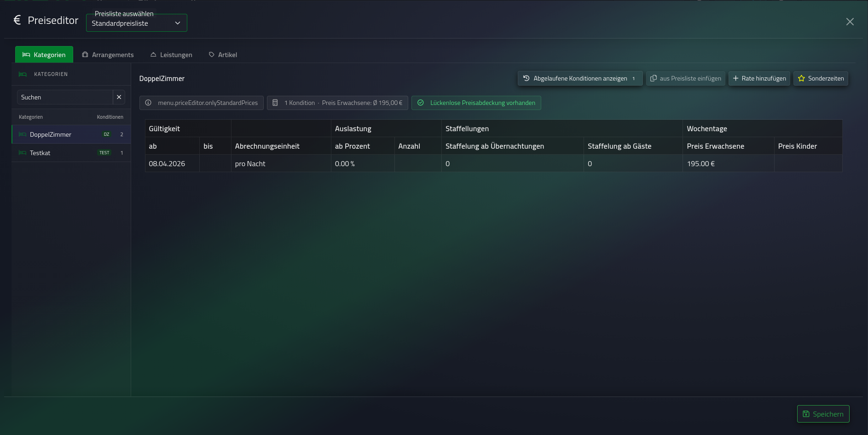The height and width of the screenshot is (435, 868).
Task: Click the star icon on Sonderzeiten
Action: coord(801,78)
